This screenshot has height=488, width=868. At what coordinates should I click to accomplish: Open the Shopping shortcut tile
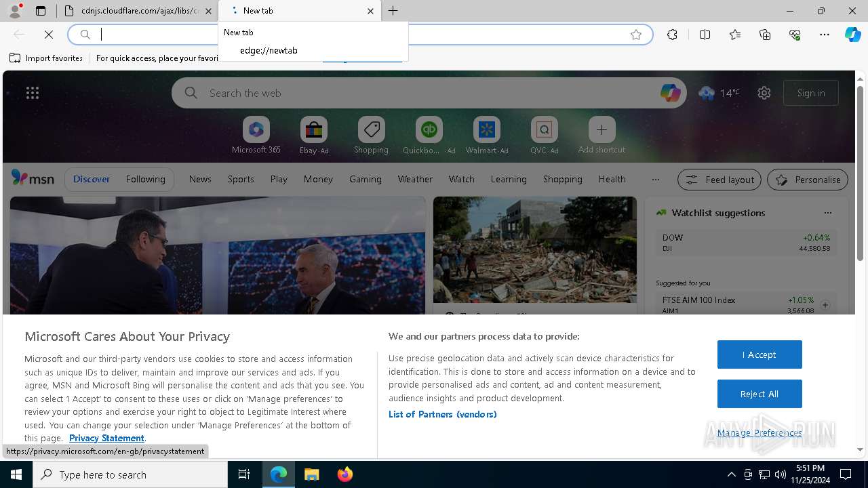(371, 136)
